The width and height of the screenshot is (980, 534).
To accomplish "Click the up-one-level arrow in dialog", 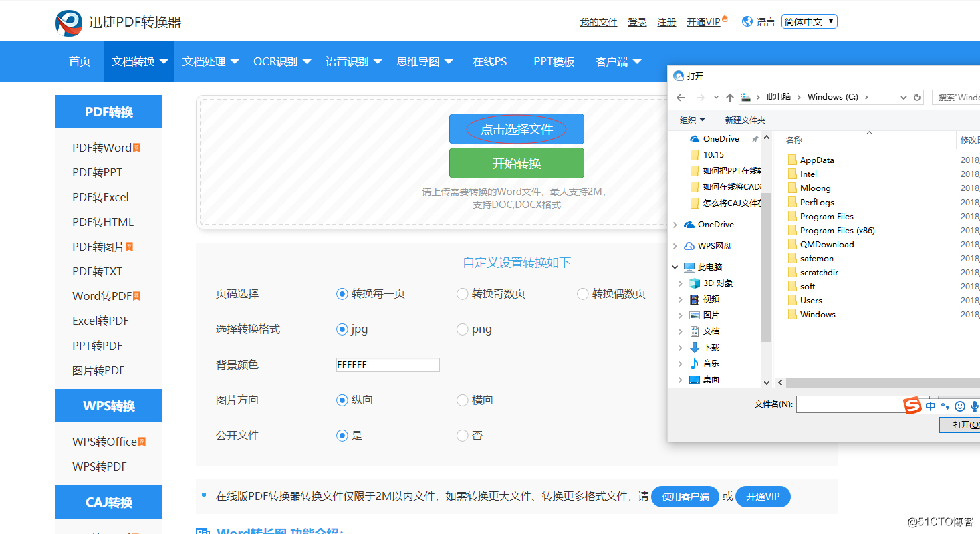I will coord(729,98).
